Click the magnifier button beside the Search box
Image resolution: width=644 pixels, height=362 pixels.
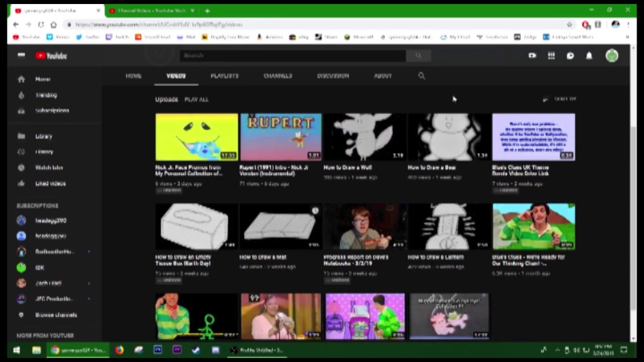(418, 56)
